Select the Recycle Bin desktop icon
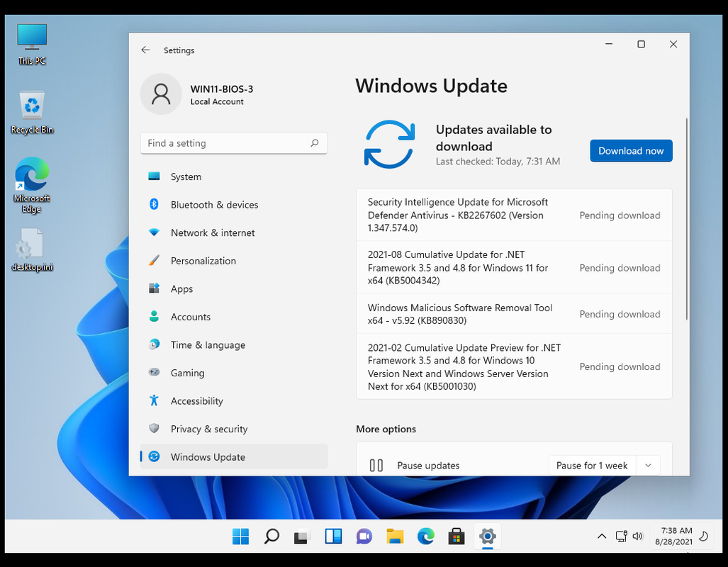 [32, 113]
